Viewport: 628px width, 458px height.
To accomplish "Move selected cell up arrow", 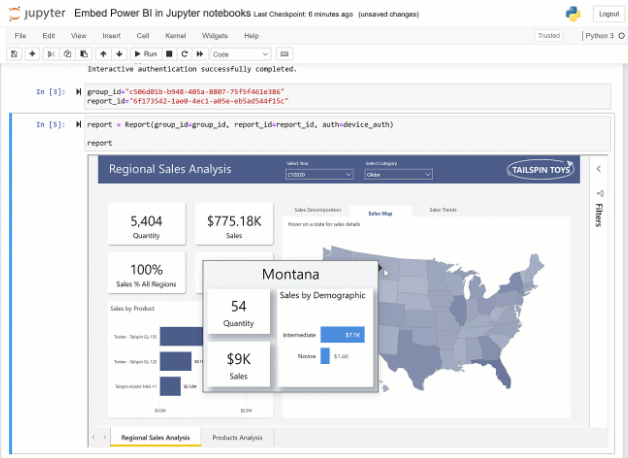I will point(103,54).
